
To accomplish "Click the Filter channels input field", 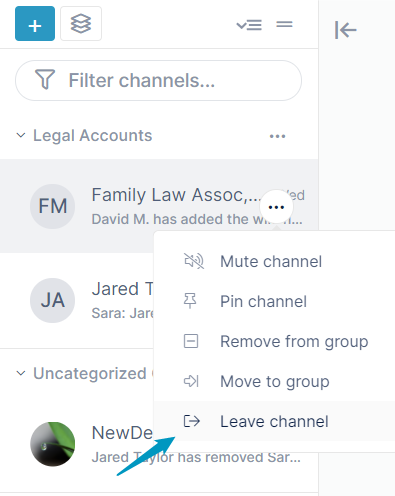I will 158,80.
